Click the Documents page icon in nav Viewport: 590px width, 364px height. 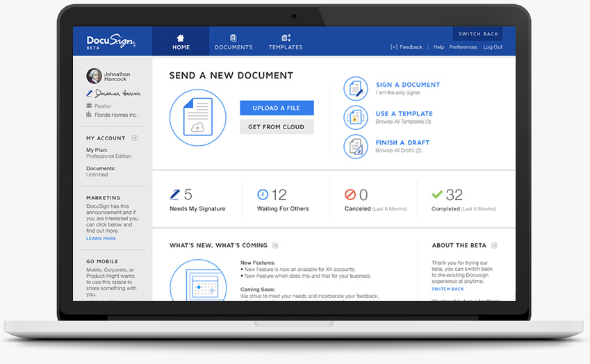[x=233, y=38]
